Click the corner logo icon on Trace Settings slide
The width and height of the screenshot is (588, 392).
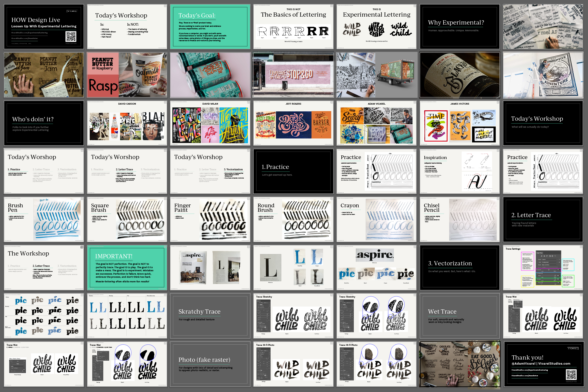[x=581, y=247]
